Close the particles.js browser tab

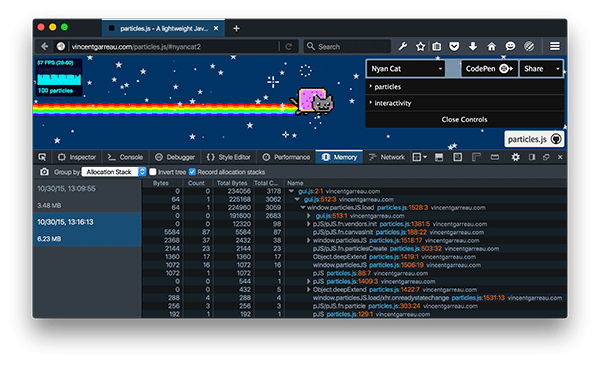tap(216, 28)
